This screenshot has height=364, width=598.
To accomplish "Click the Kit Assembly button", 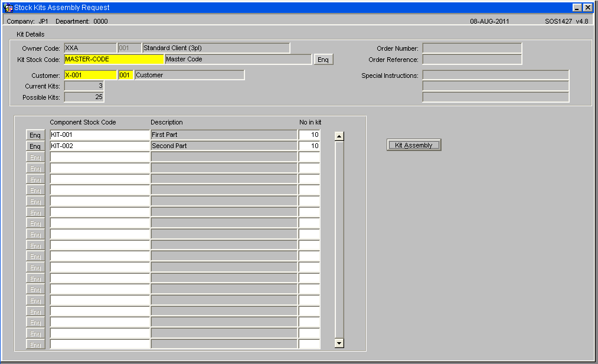I will pos(414,145).
